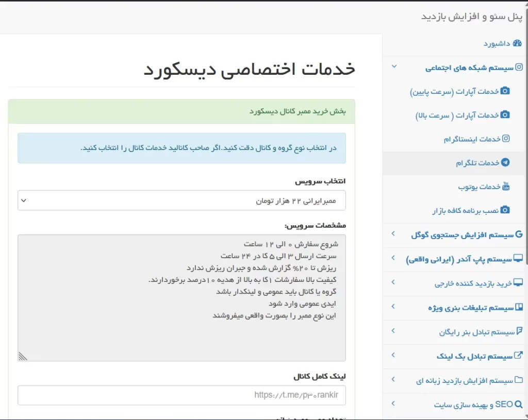Click the blue info alert about انتخاب نوع گروه
This screenshot has width=528, height=420.
(x=181, y=148)
